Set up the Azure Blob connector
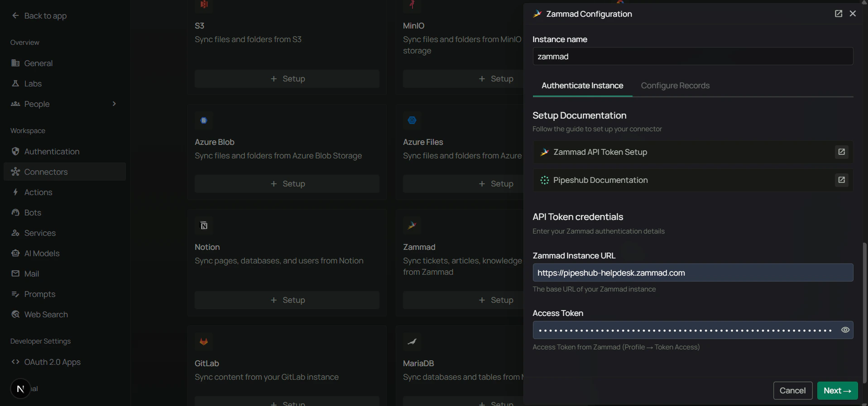This screenshot has height=406, width=868. click(x=287, y=184)
